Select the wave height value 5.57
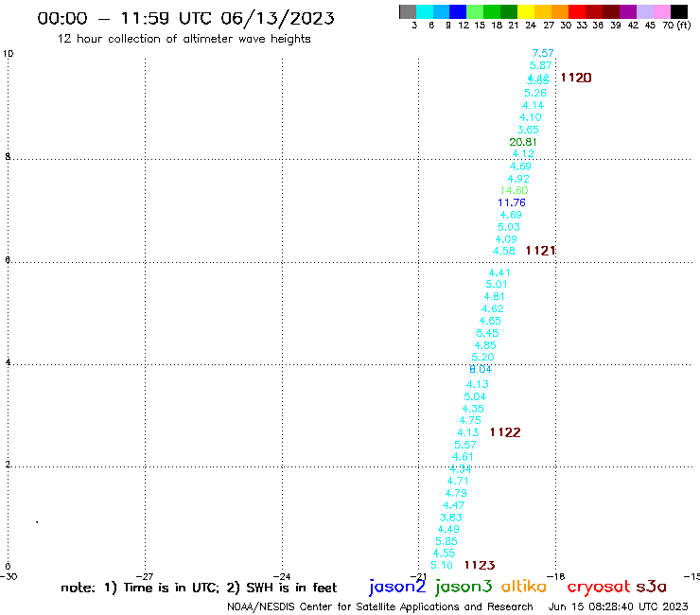Image resolution: width=700 pixels, height=615 pixels. pos(465,445)
